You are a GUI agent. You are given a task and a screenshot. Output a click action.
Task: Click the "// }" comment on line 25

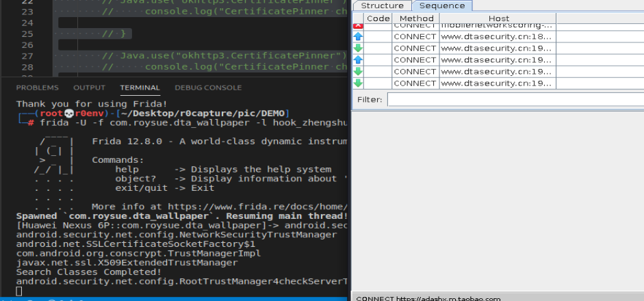(114, 34)
